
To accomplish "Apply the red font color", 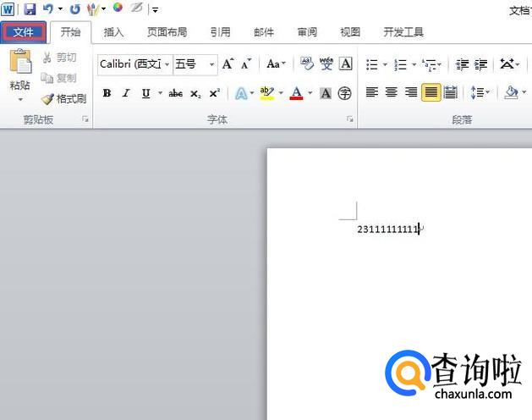I will pos(296,93).
